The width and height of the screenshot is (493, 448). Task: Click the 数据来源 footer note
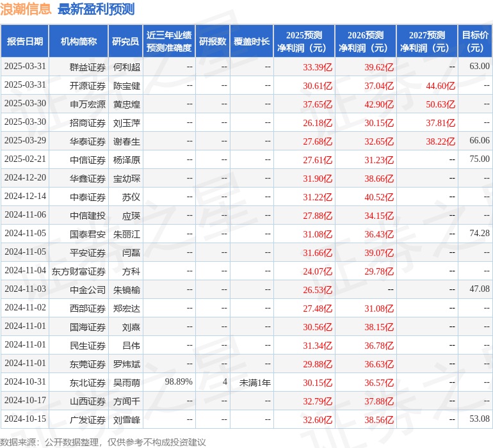(x=103, y=442)
